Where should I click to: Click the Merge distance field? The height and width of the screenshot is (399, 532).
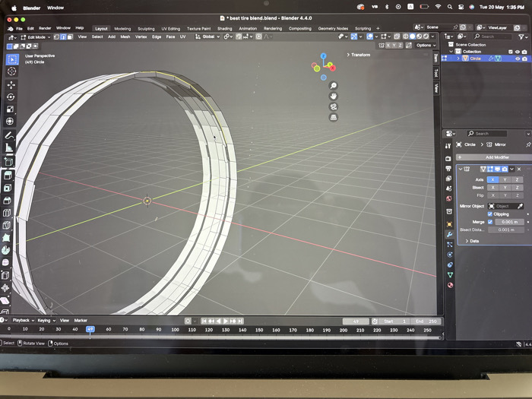509,222
